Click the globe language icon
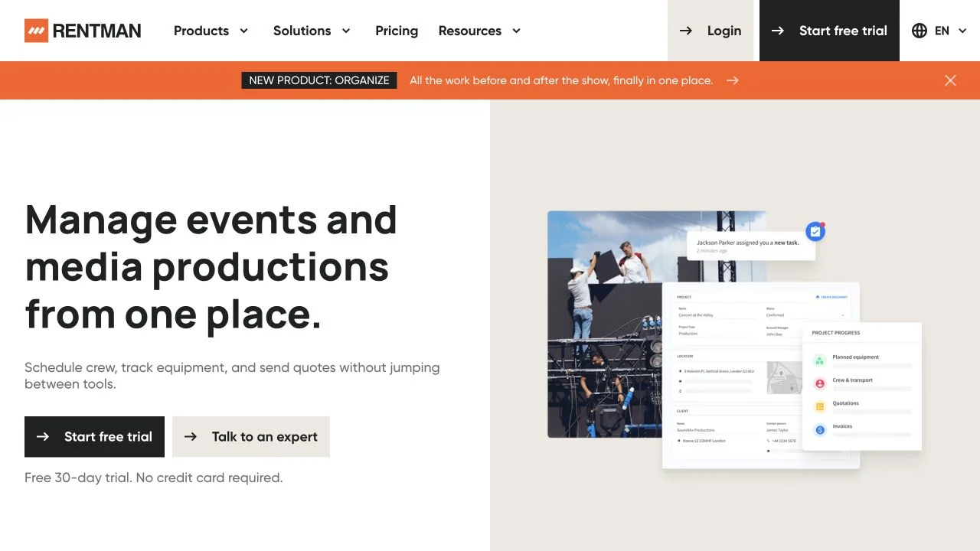 [x=920, y=31]
